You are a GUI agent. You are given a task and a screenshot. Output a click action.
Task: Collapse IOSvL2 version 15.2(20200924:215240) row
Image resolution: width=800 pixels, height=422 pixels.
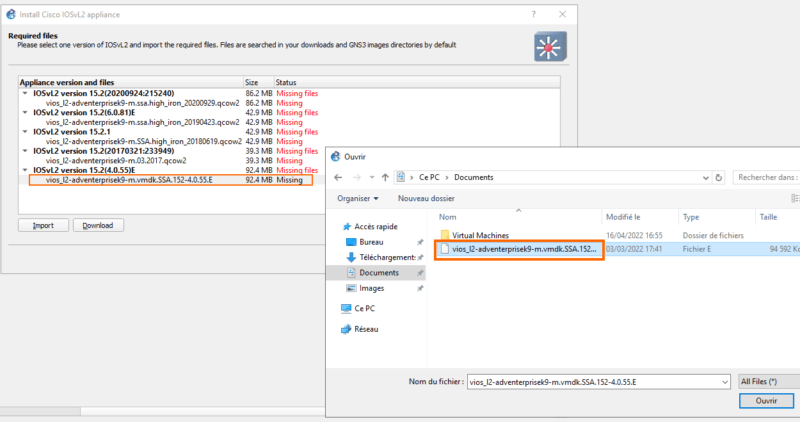[x=25, y=93]
